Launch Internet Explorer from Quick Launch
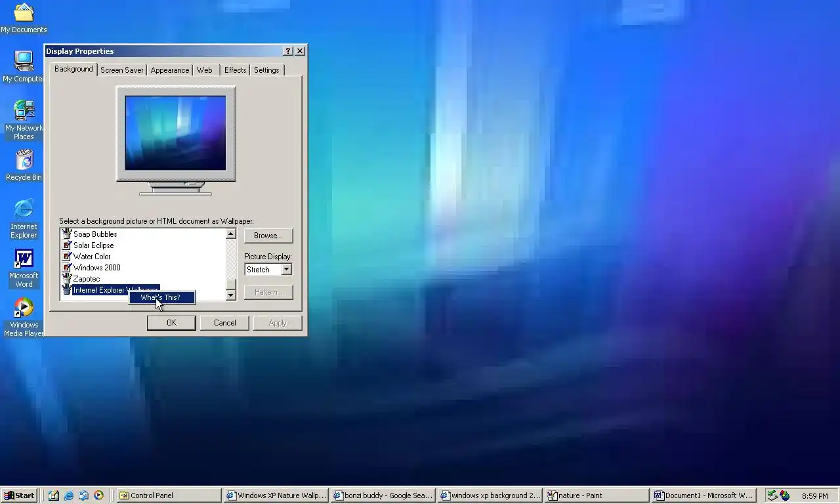The width and height of the screenshot is (840, 504). tap(69, 495)
